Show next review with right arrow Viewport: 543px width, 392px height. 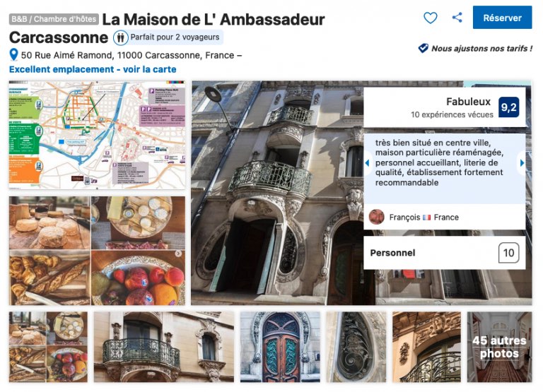click(x=522, y=162)
